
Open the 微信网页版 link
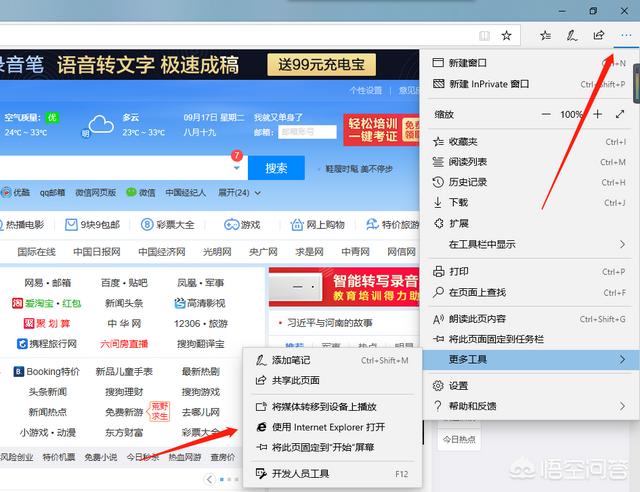[x=96, y=192]
